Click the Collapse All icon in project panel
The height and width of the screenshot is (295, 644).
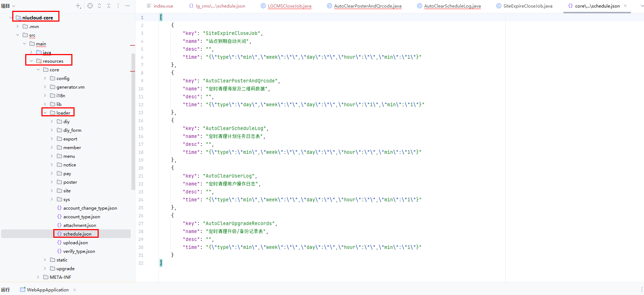click(109, 6)
